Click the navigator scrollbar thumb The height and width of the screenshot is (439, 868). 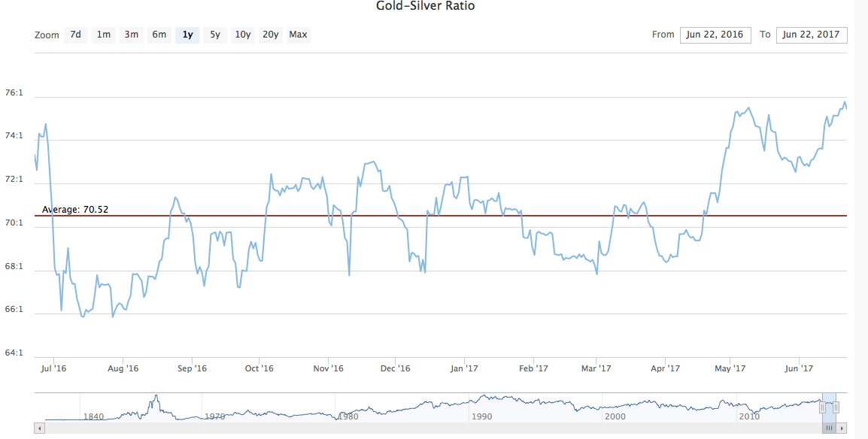tap(829, 428)
